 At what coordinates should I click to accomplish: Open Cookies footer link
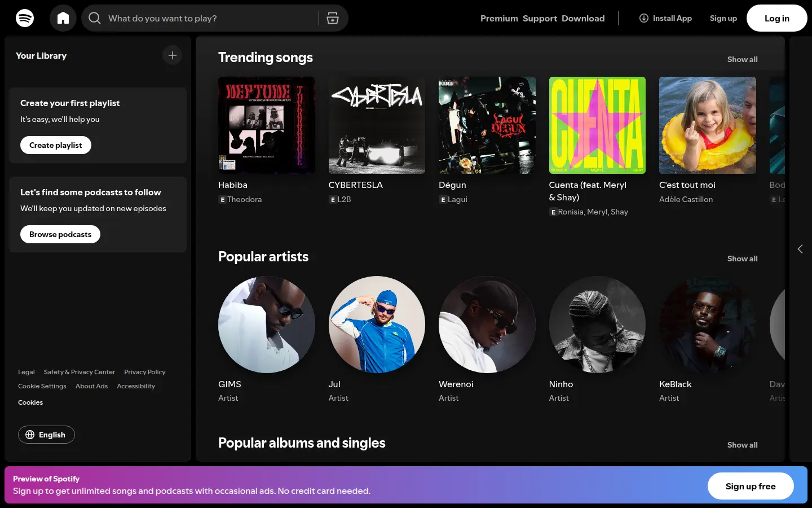pyautogui.click(x=30, y=402)
